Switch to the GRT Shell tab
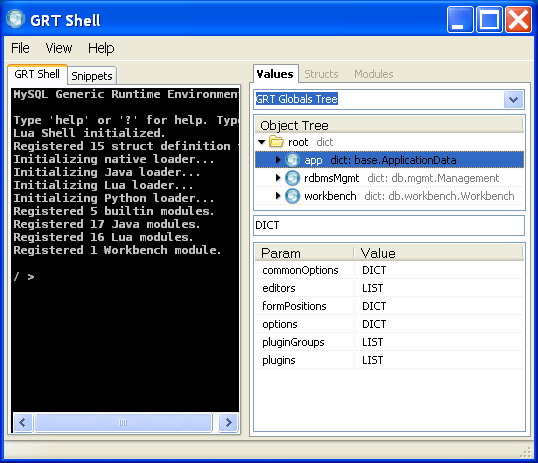538x463 pixels. (x=37, y=74)
